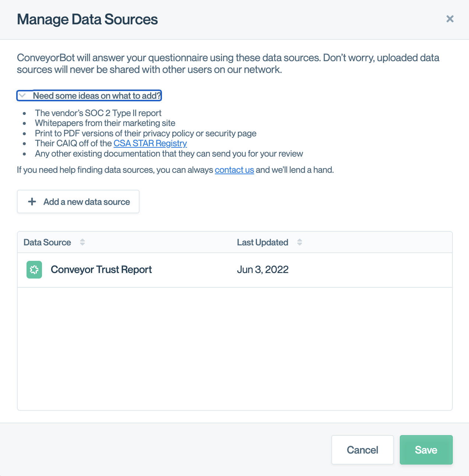The height and width of the screenshot is (476, 469).
Task: Click the plus icon in add button
Action: [x=32, y=202]
